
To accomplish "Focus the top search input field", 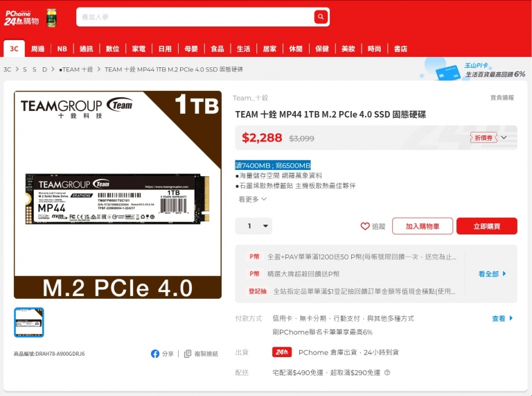I will pos(195,17).
